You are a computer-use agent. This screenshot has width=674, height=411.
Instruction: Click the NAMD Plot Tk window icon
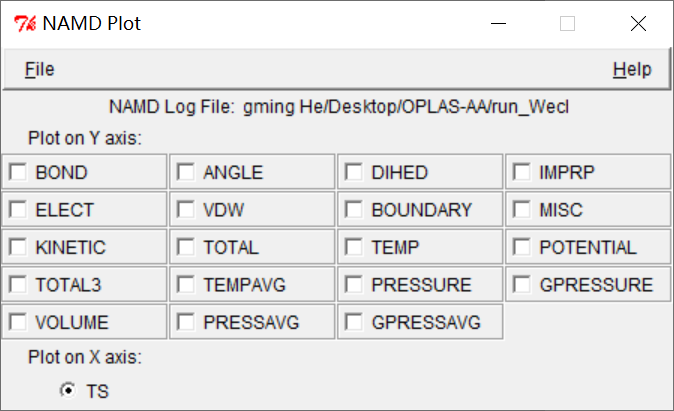(24, 23)
